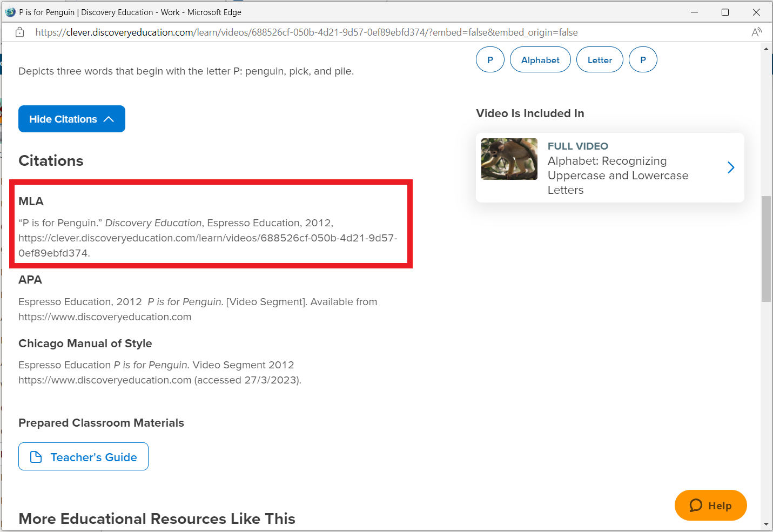Click the Video Is Included In heading
The height and width of the screenshot is (532, 773).
[x=530, y=113]
